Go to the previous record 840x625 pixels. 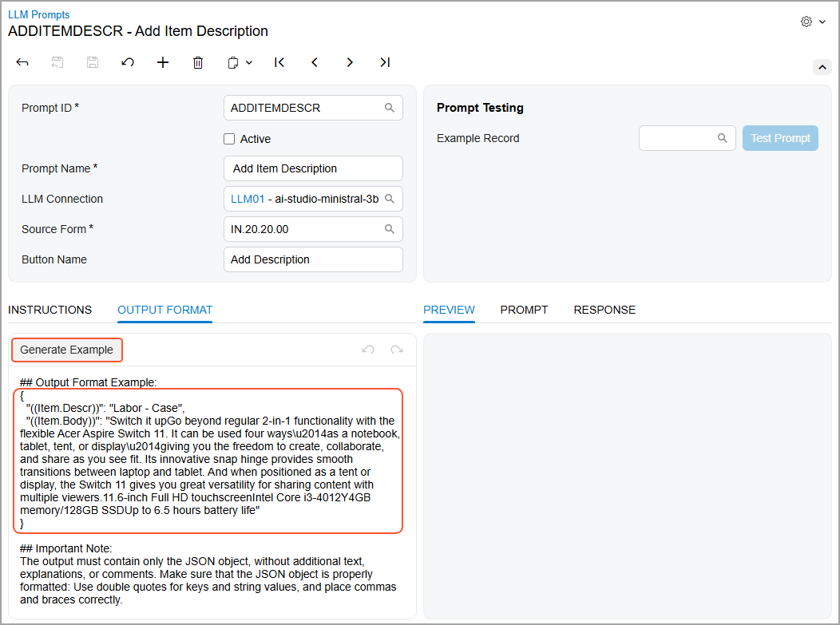pyautogui.click(x=315, y=62)
